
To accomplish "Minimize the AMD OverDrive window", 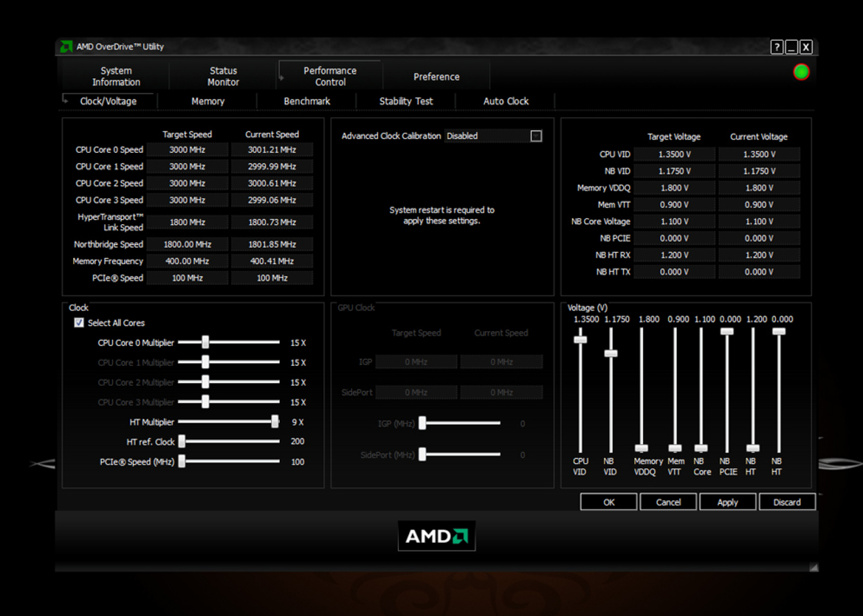I will (x=791, y=47).
